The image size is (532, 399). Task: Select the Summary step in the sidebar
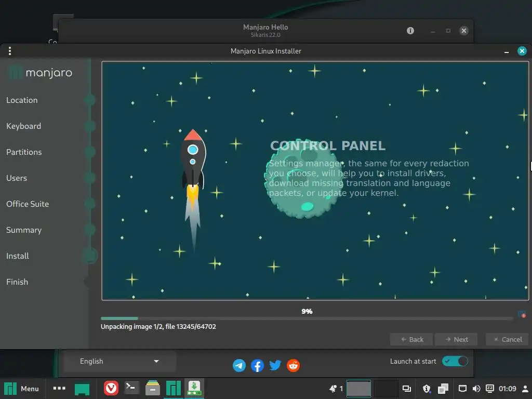(24, 230)
